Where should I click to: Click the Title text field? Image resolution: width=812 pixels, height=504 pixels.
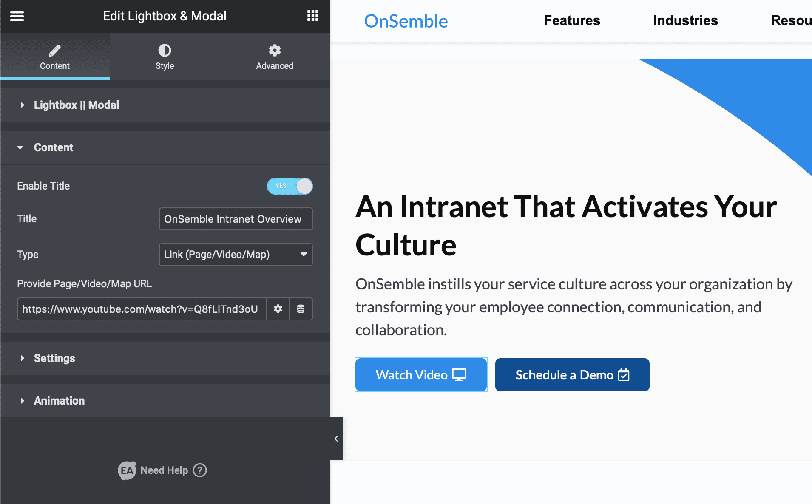(x=236, y=219)
